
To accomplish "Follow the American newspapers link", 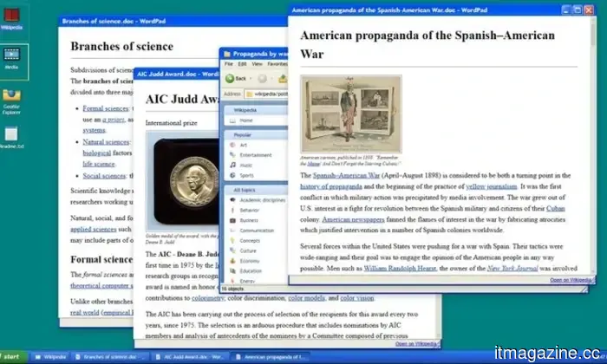I will [353, 219].
